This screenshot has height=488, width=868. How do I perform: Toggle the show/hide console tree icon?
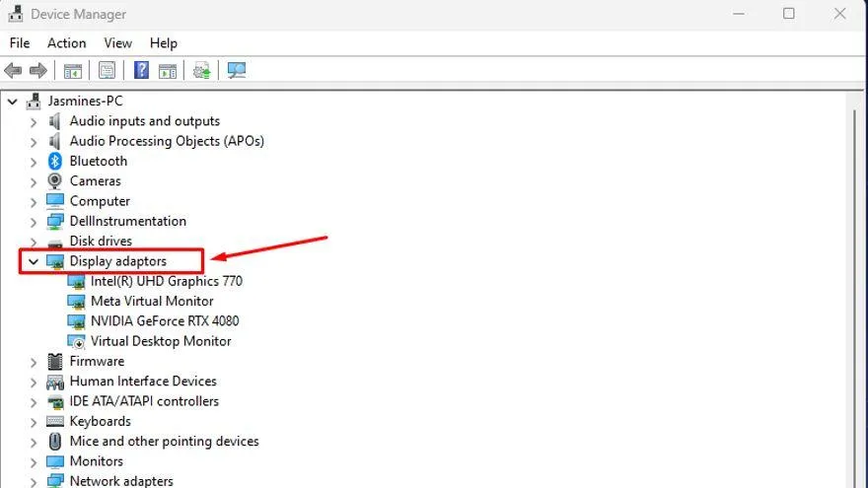pos(73,71)
